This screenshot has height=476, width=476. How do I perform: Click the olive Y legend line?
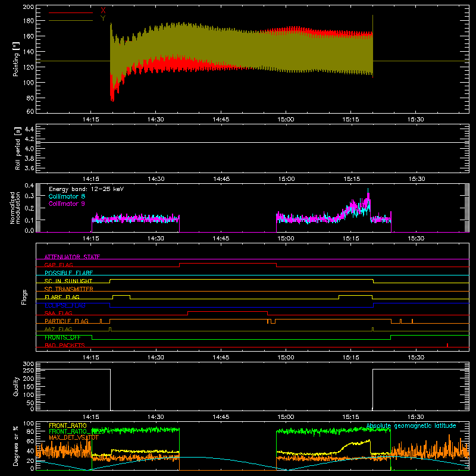tap(71, 21)
